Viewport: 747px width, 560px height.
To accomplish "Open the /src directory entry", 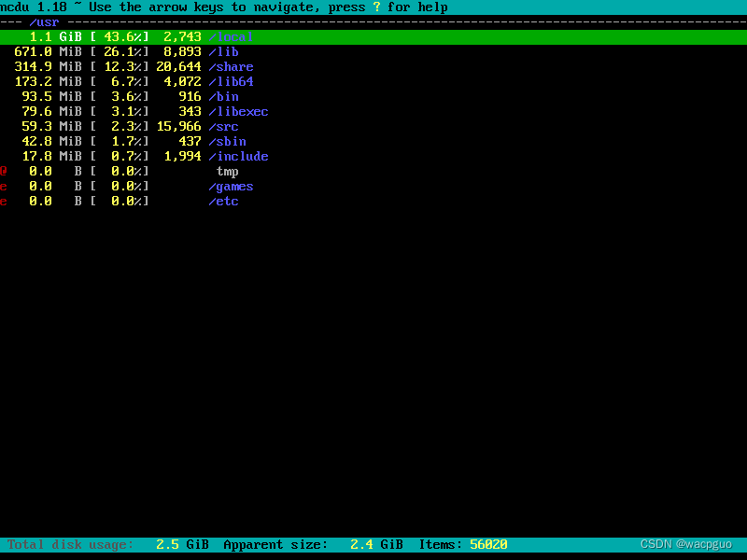I will pos(224,126).
